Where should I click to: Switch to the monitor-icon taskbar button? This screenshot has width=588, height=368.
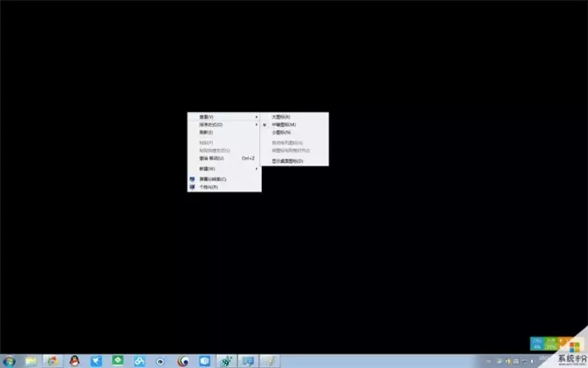248,362
